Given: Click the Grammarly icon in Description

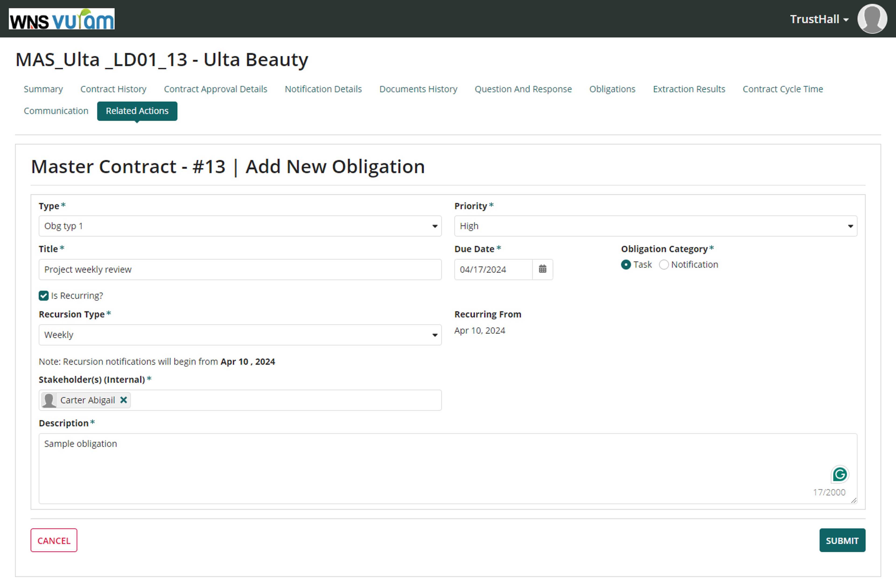Looking at the screenshot, I should coord(840,474).
